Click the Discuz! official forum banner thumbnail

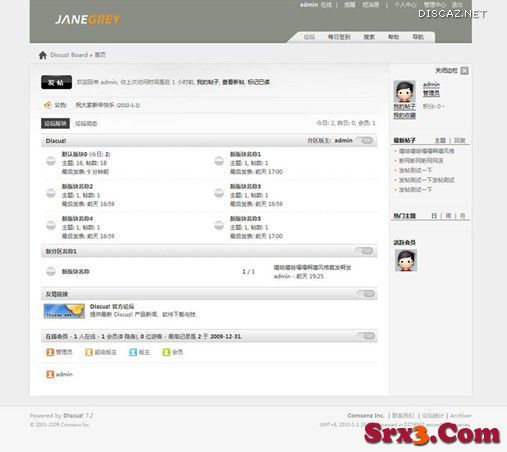[x=64, y=311]
